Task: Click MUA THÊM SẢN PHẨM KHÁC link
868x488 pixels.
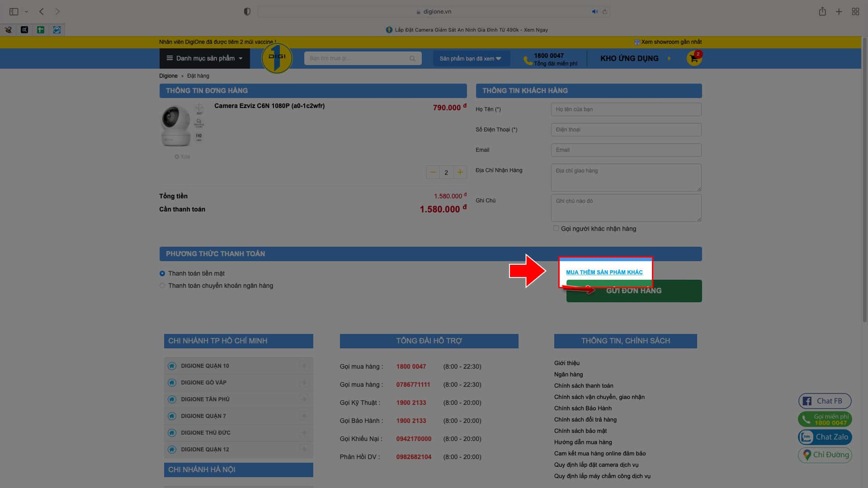Action: click(604, 272)
